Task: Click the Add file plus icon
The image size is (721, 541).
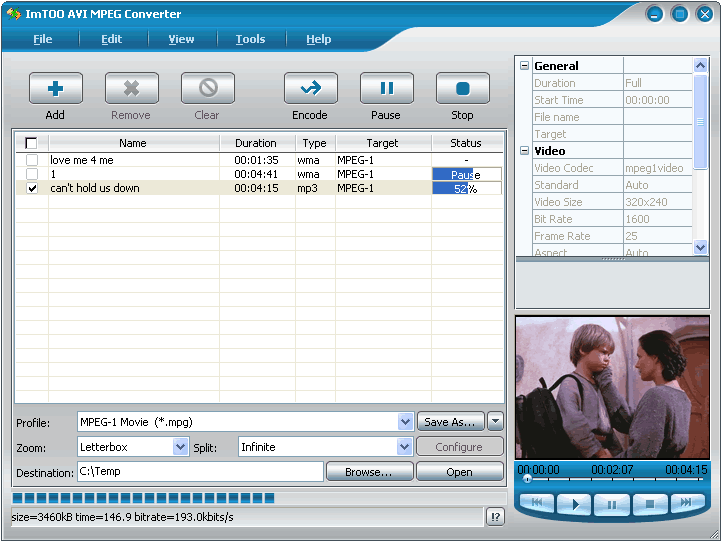Action: point(55,88)
